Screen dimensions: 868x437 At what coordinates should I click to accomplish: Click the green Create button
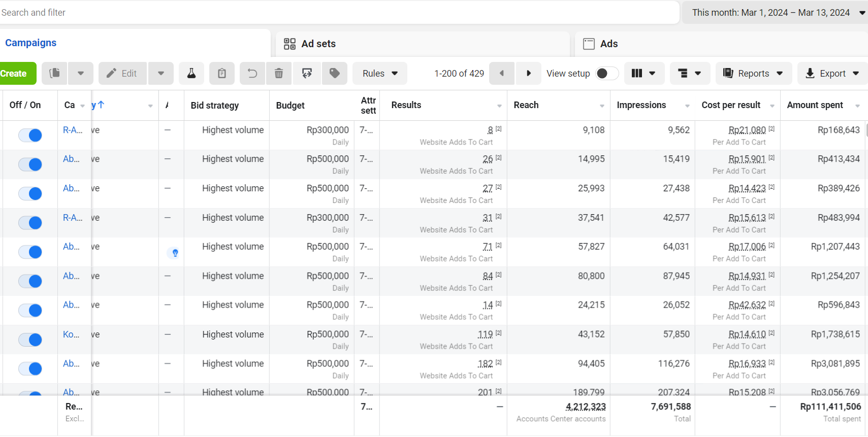tap(17, 74)
